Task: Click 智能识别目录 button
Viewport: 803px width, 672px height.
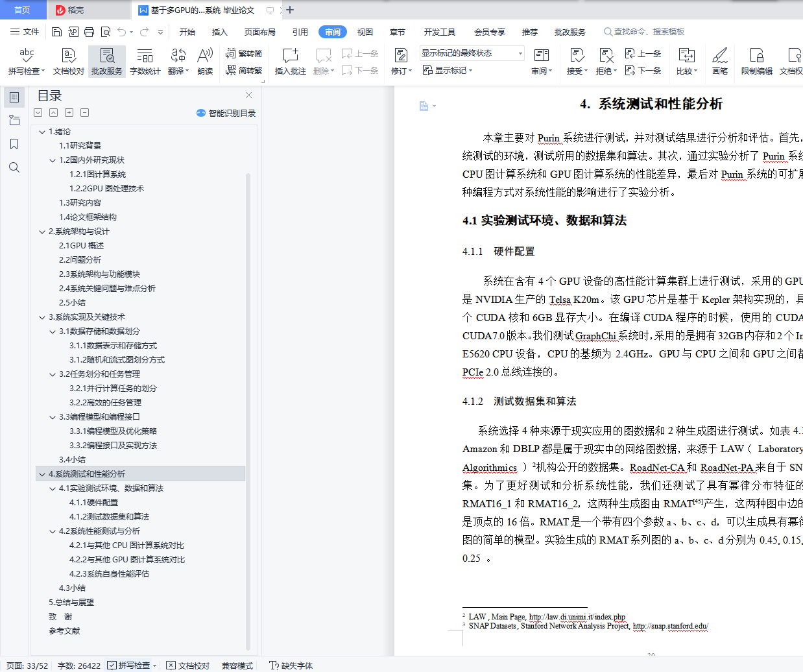Action: point(226,113)
